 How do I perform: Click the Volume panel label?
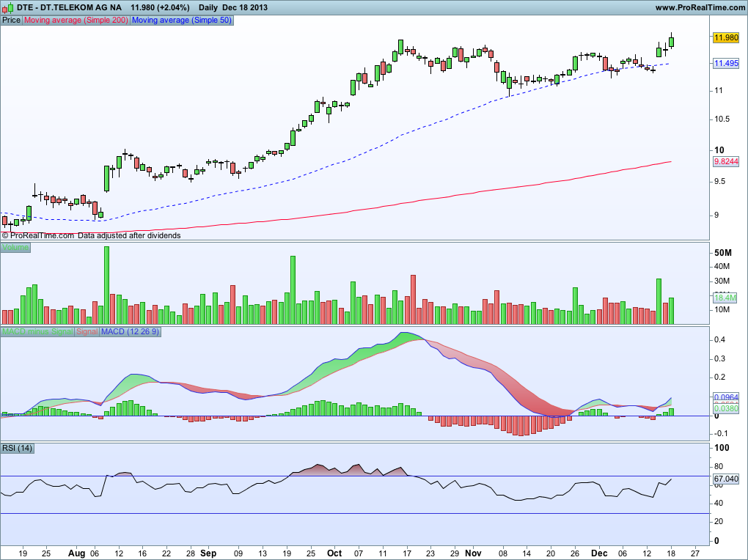(x=15, y=248)
